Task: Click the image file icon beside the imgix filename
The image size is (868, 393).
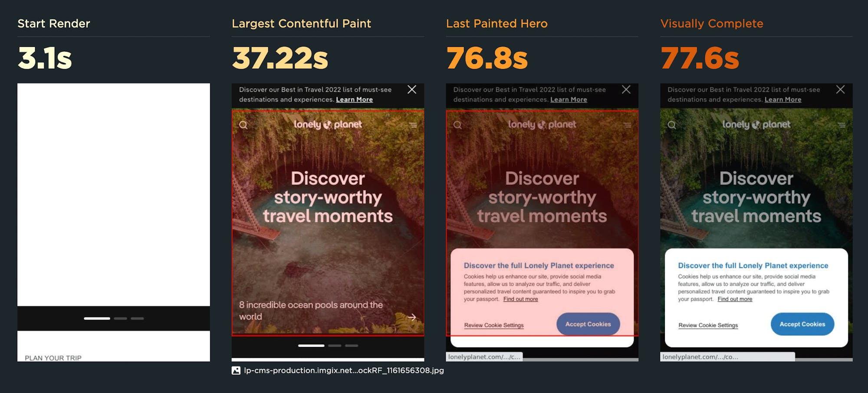Action: click(236, 370)
